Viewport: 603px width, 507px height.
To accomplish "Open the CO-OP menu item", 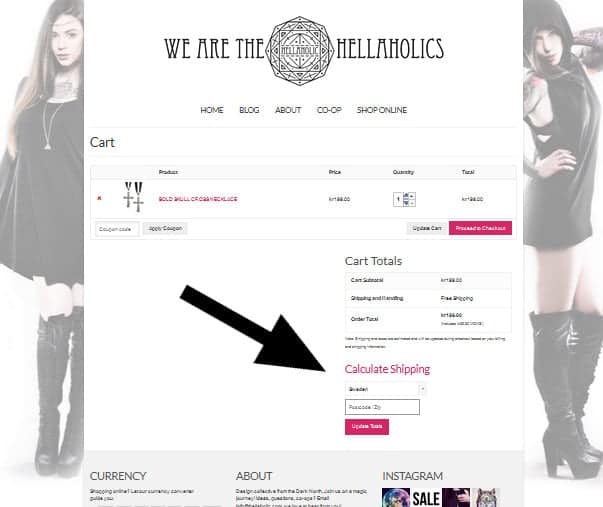I will click(x=329, y=110).
